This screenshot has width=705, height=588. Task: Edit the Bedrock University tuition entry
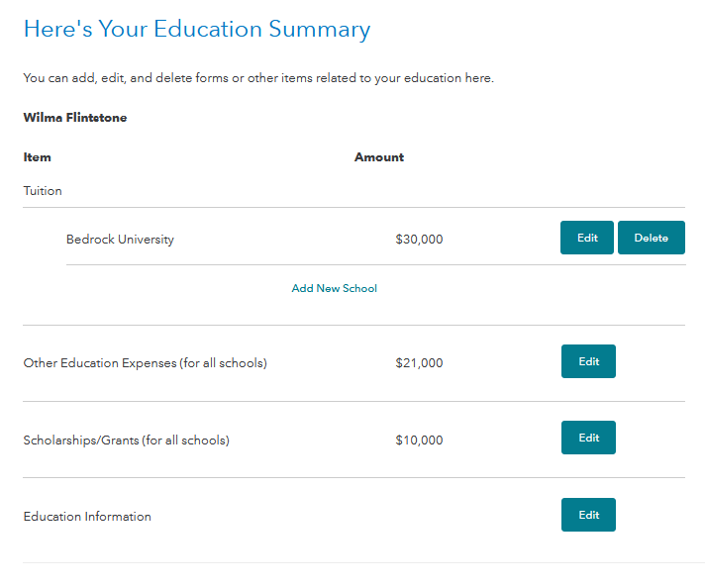pyautogui.click(x=587, y=238)
